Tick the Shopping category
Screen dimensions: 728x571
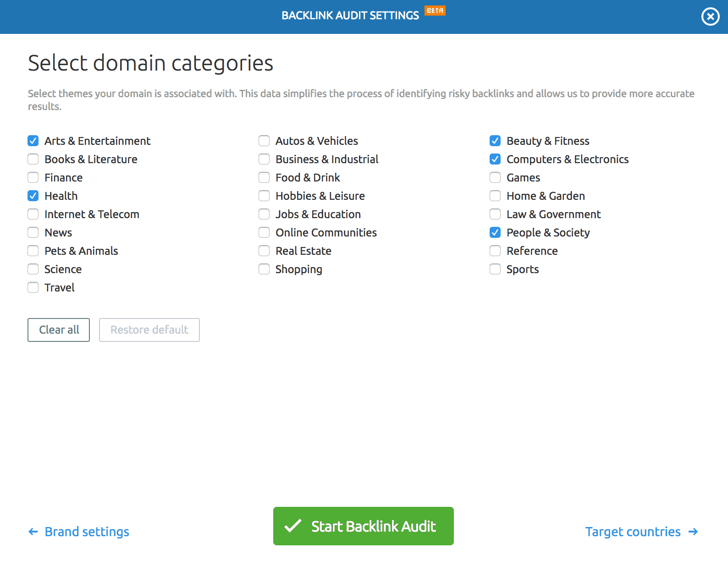click(264, 269)
